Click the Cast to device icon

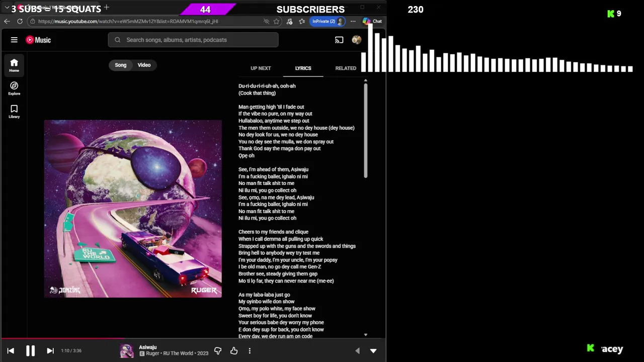click(339, 40)
